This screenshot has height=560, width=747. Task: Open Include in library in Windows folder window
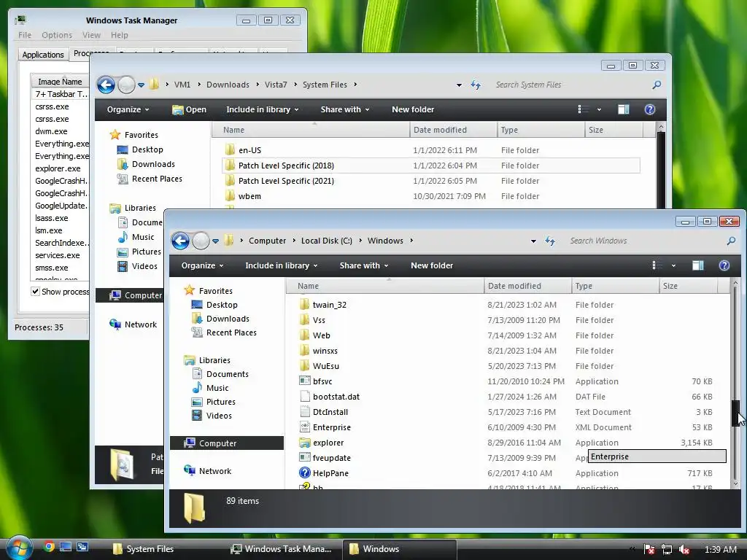[x=282, y=265]
